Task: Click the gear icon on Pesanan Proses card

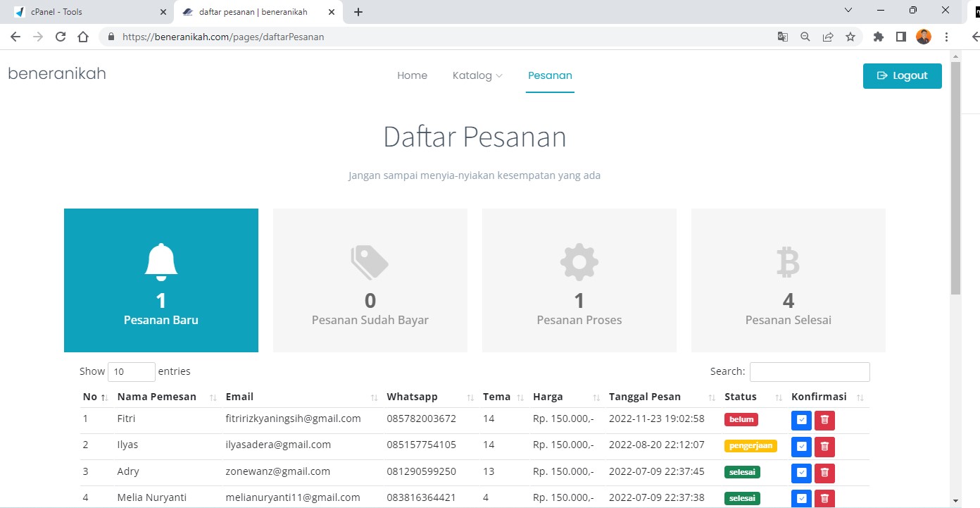Action: coord(579,262)
